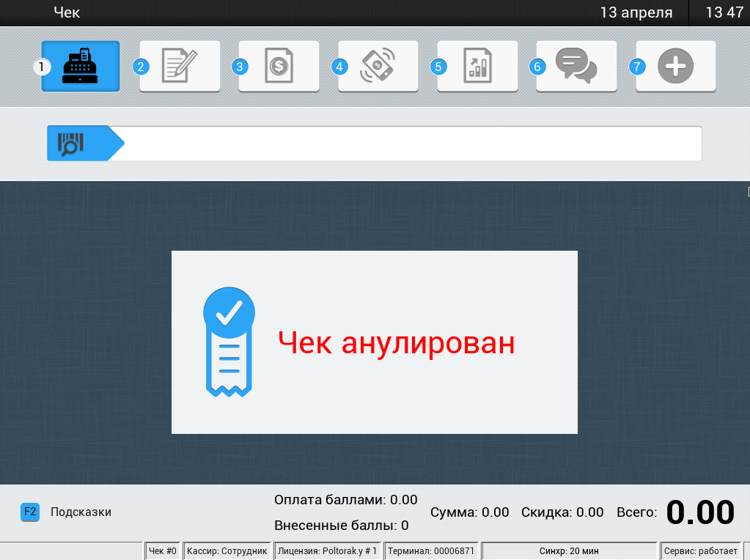Screen dimensions: 750x560
Task: Click the 13 47 clock in header
Action: (x=724, y=12)
